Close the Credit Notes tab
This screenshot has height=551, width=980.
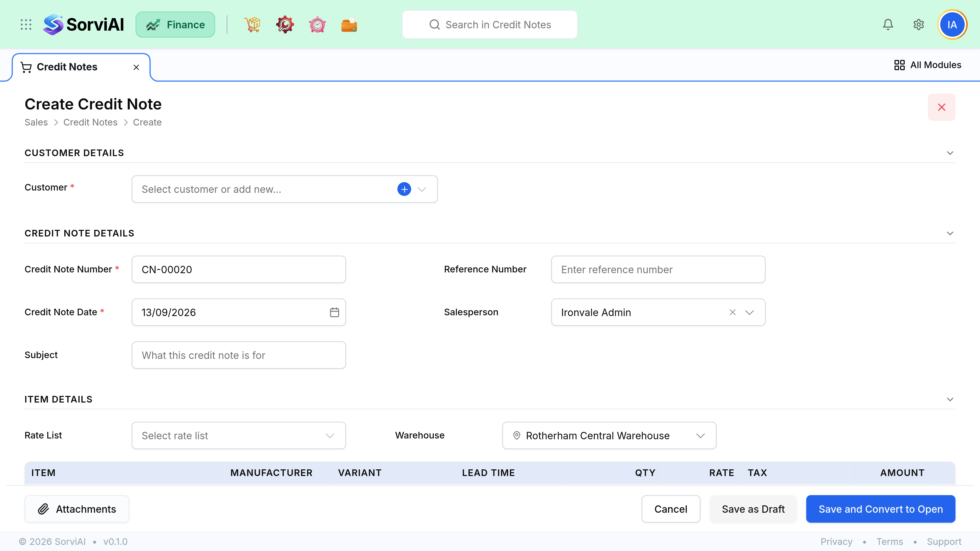coord(136,67)
